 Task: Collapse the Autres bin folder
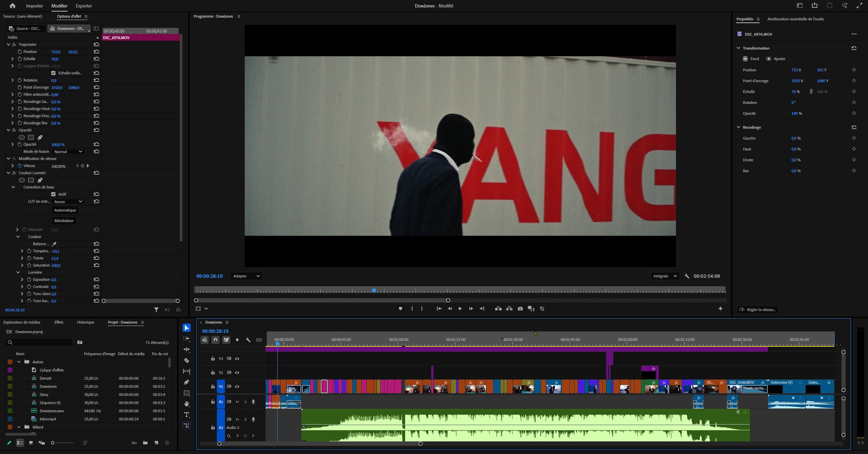tap(19, 362)
